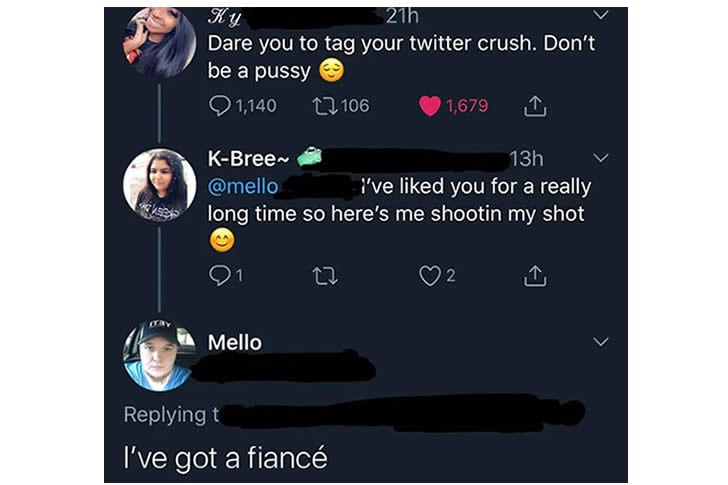Expand chevron menu on K-Bree's tweet
This screenshot has height=485, width=728.
(x=600, y=158)
